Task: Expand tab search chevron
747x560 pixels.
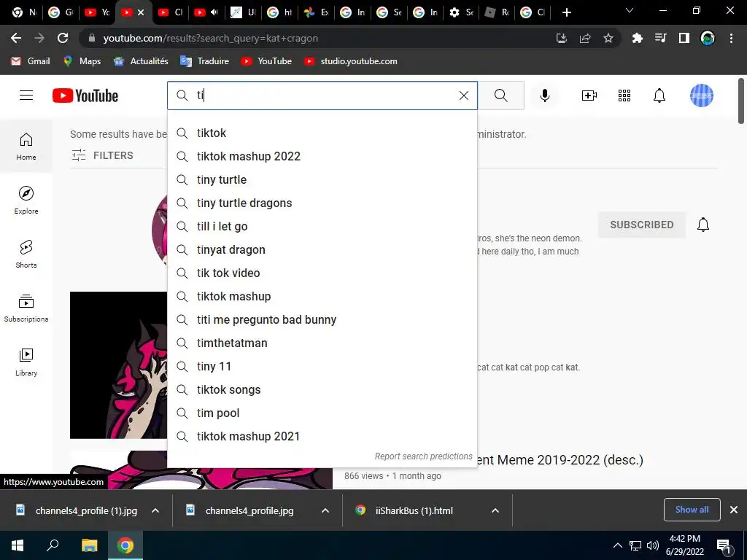Action: pyautogui.click(x=630, y=10)
